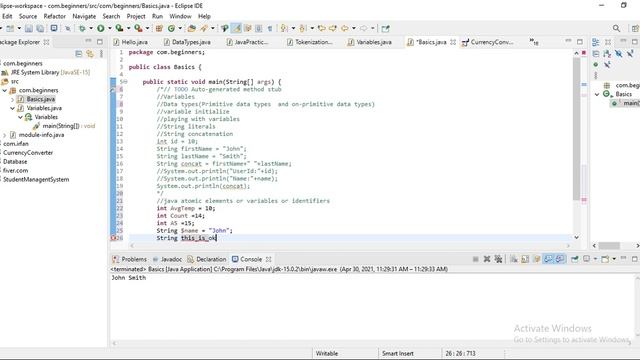640x360 pixels.
Task: Expand the Basics.java tree node
Action: [x=12, y=99]
